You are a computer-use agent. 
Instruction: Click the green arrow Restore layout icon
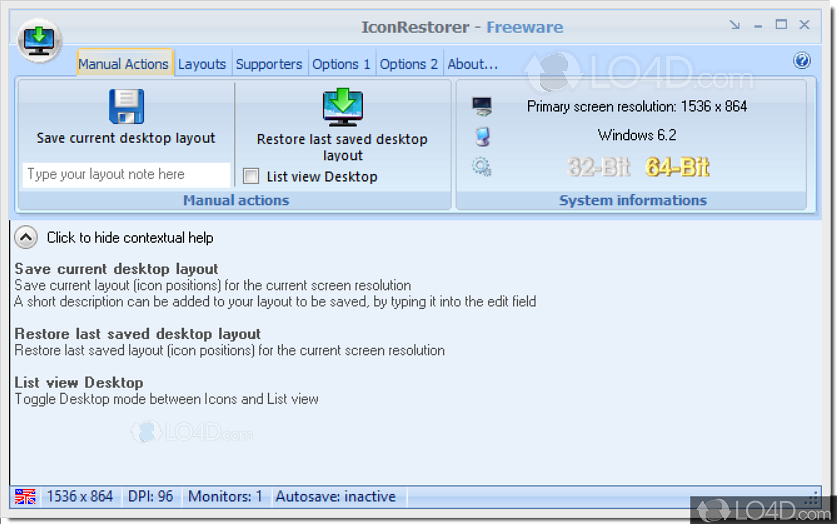tap(343, 107)
